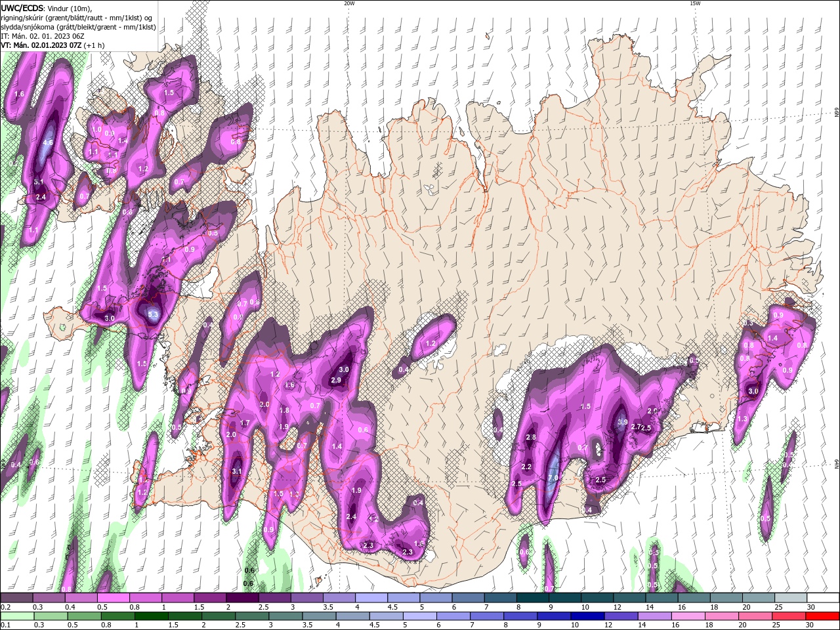Click the snow legend swatch between 0.2 and 0.3
Viewport: 840px width, 630px height.
point(16,598)
